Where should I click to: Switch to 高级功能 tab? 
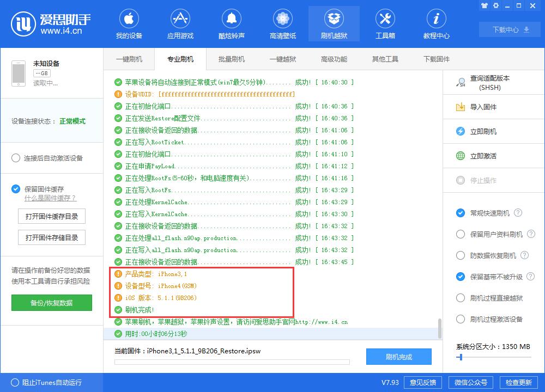334,59
